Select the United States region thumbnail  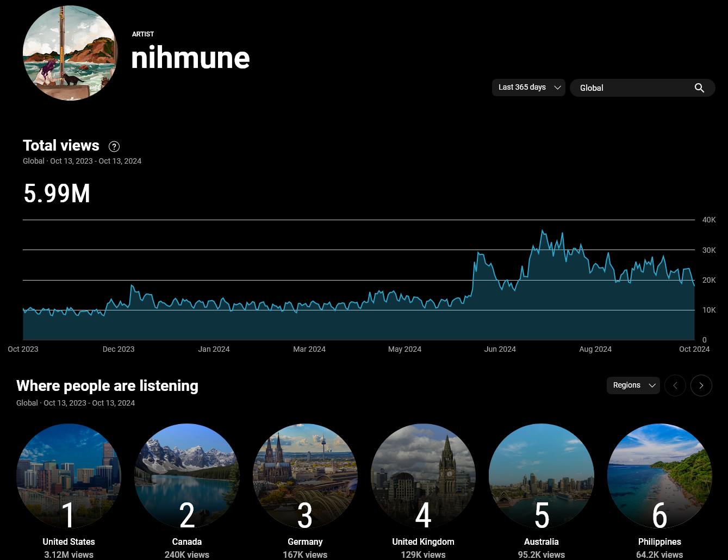point(69,476)
